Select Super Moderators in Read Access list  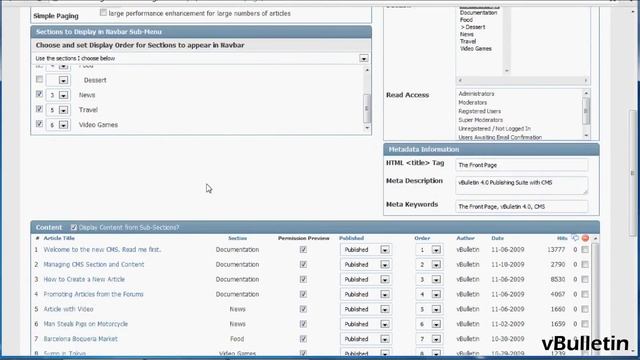pos(480,120)
